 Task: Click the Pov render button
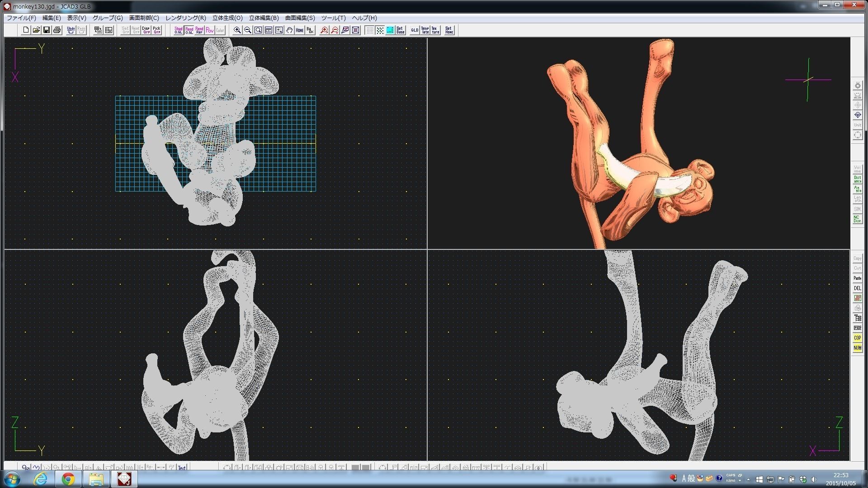(x=210, y=30)
